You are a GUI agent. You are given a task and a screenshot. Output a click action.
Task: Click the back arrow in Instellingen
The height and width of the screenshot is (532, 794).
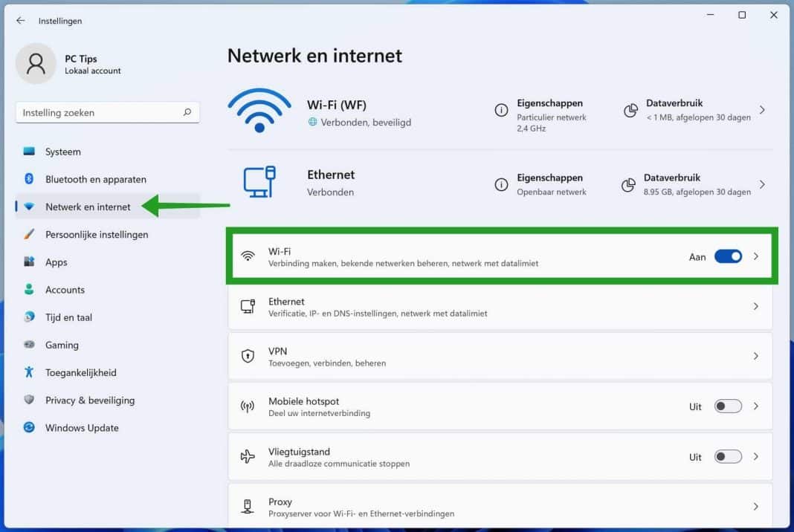20,21
